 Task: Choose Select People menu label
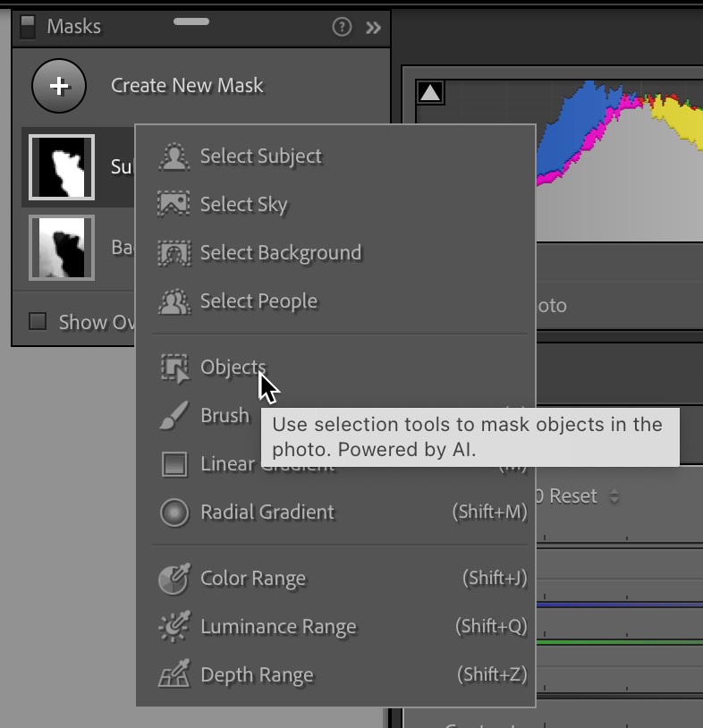pyautogui.click(x=259, y=301)
